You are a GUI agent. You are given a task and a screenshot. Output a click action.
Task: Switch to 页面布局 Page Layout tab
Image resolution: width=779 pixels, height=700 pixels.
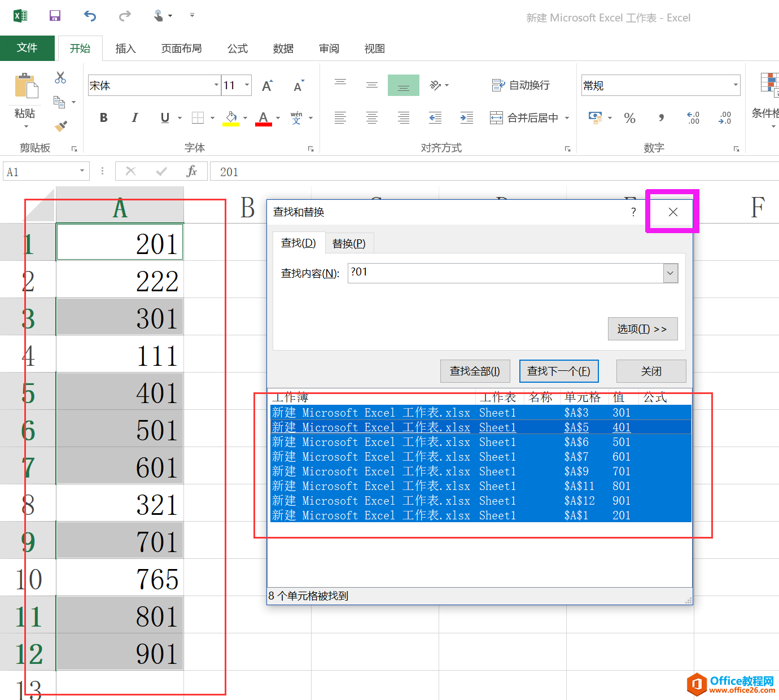pyautogui.click(x=181, y=49)
